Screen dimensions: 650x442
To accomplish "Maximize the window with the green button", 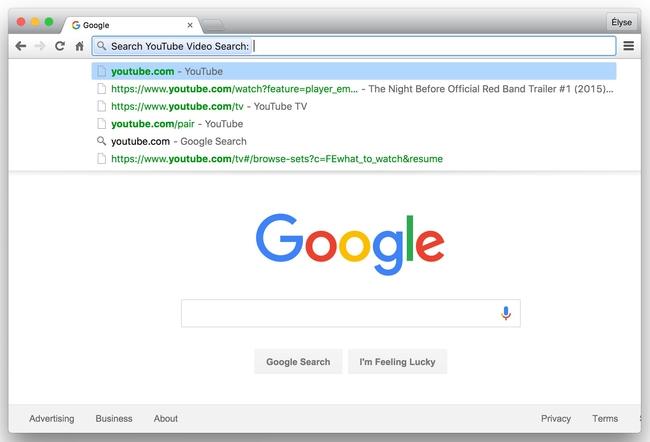I will (x=49, y=22).
